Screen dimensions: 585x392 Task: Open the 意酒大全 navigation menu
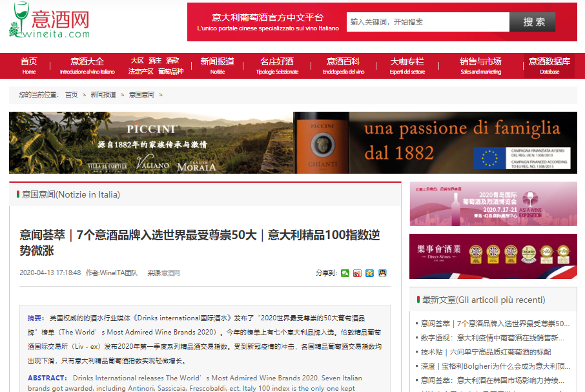coord(87,65)
